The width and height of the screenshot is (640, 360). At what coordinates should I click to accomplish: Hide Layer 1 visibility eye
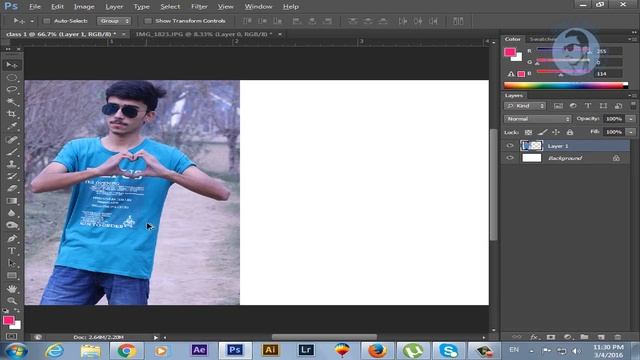click(510, 146)
